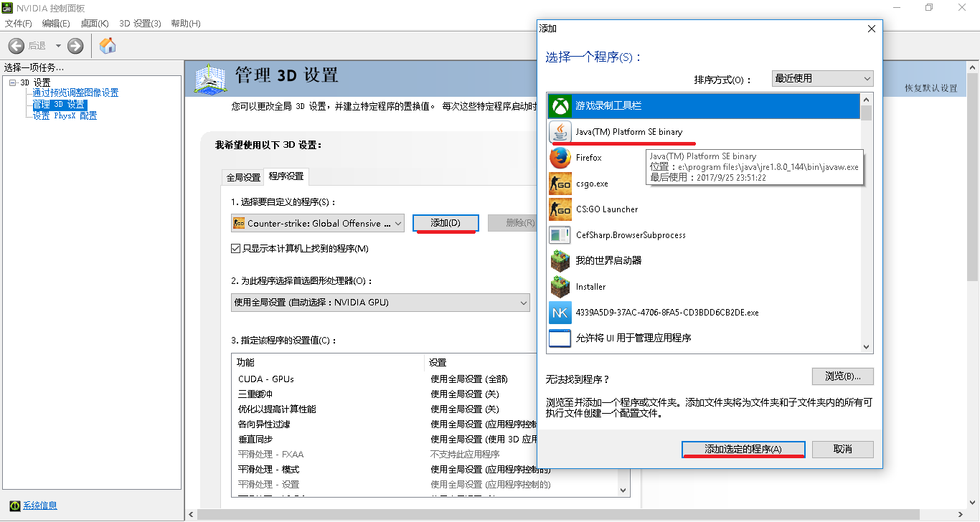Click program list scrollbar down arrow
The height and width of the screenshot is (522, 980).
click(x=867, y=346)
